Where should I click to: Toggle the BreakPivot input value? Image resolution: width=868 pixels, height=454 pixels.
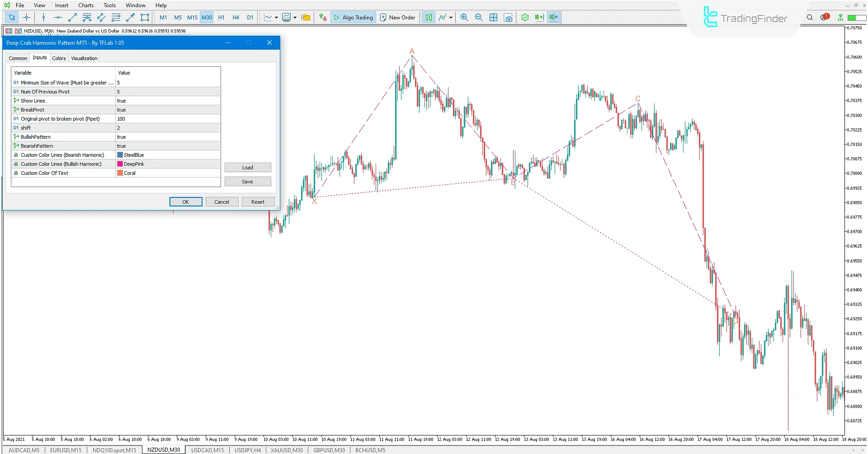click(x=167, y=109)
